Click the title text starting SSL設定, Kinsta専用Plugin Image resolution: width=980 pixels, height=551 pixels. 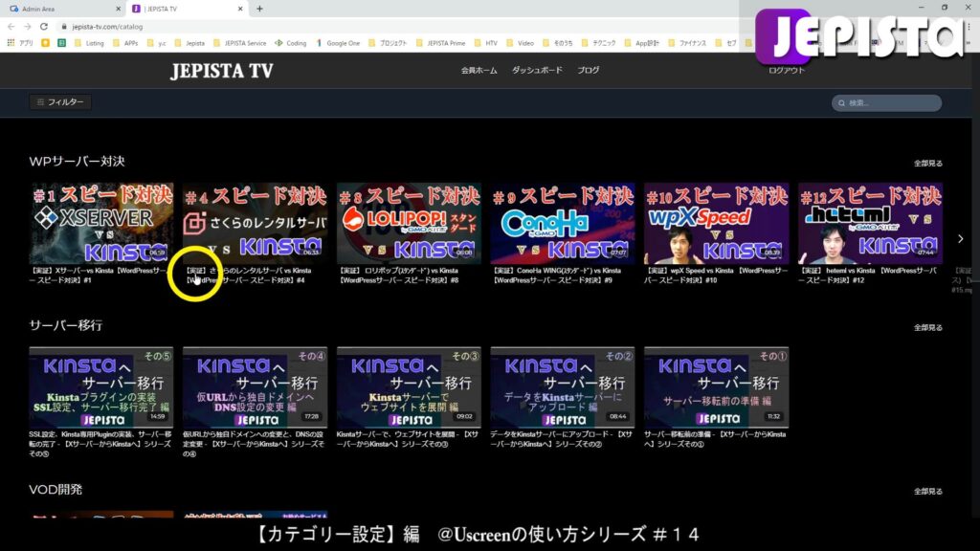[x=100, y=444]
